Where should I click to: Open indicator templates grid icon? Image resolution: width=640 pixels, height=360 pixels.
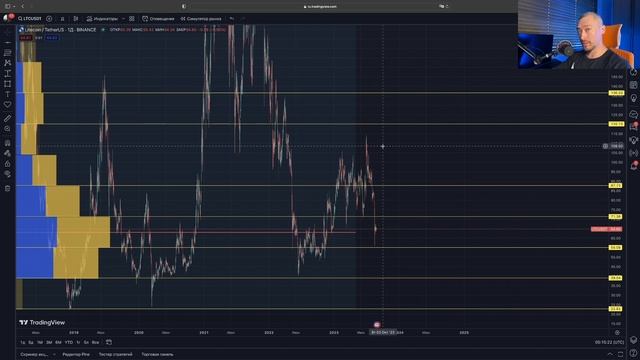coord(132,19)
